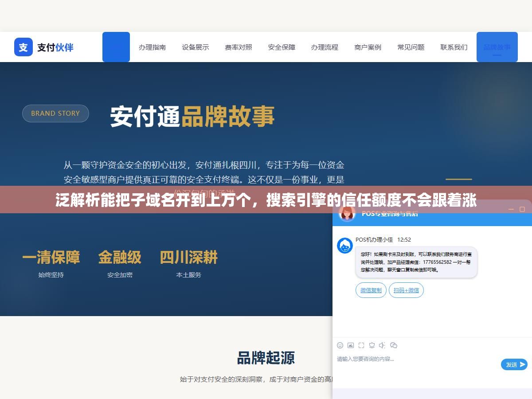
Task: Minimize the chat widget
Action: click(x=511, y=209)
